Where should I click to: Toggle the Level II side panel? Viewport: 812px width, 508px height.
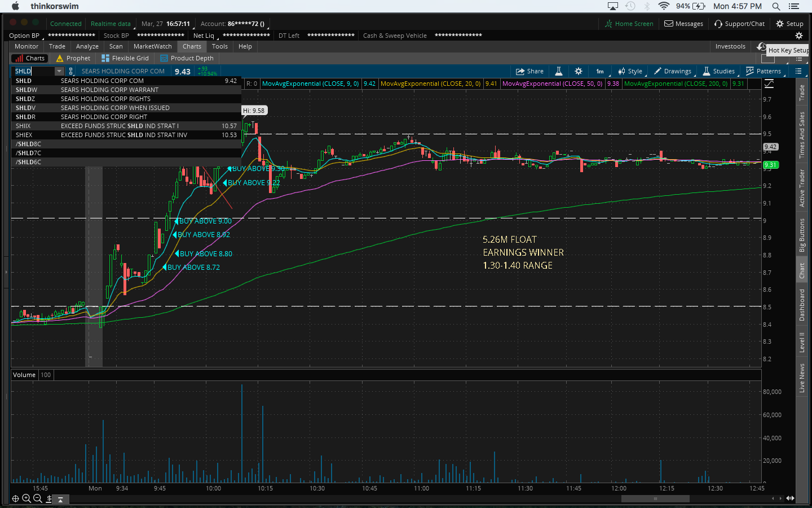802,342
